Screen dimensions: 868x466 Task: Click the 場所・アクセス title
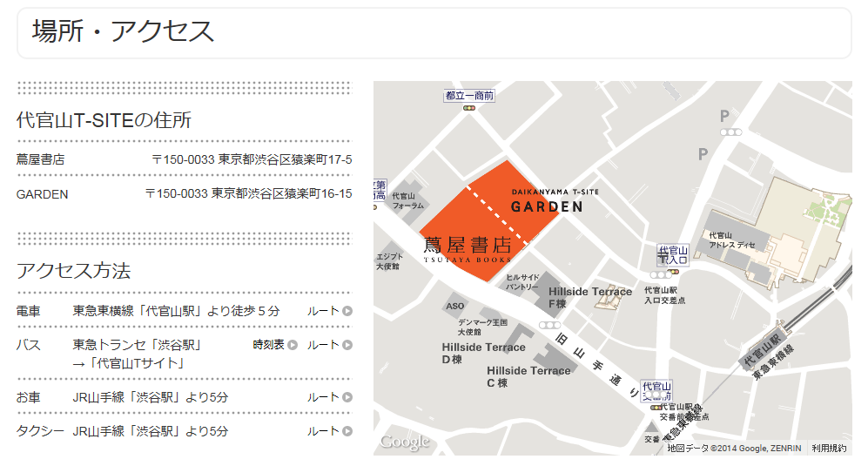pyautogui.click(x=123, y=31)
